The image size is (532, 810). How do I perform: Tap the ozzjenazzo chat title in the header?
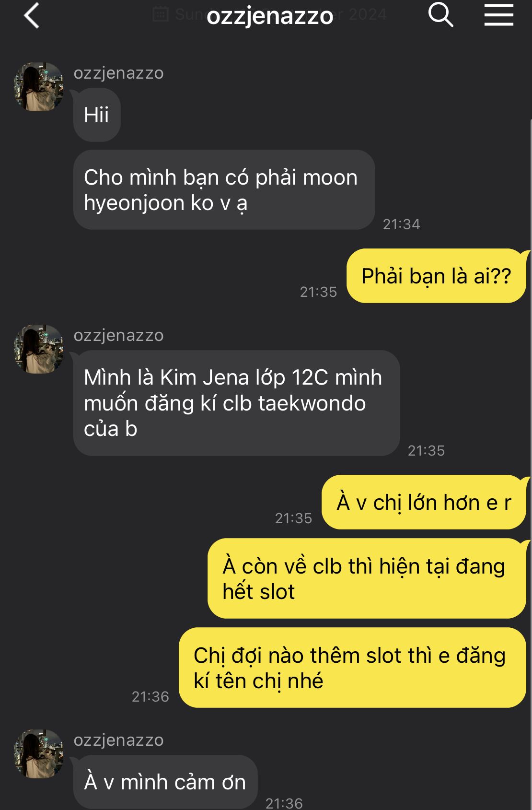(270, 16)
